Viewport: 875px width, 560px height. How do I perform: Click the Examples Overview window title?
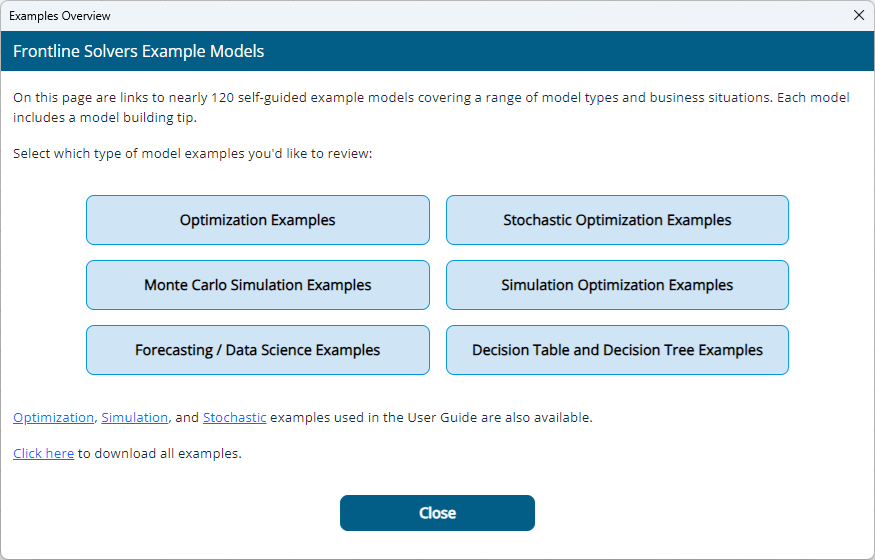pyautogui.click(x=60, y=16)
